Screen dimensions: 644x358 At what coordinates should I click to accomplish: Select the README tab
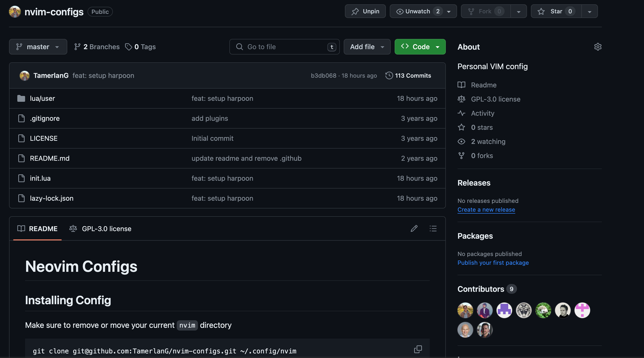37,229
